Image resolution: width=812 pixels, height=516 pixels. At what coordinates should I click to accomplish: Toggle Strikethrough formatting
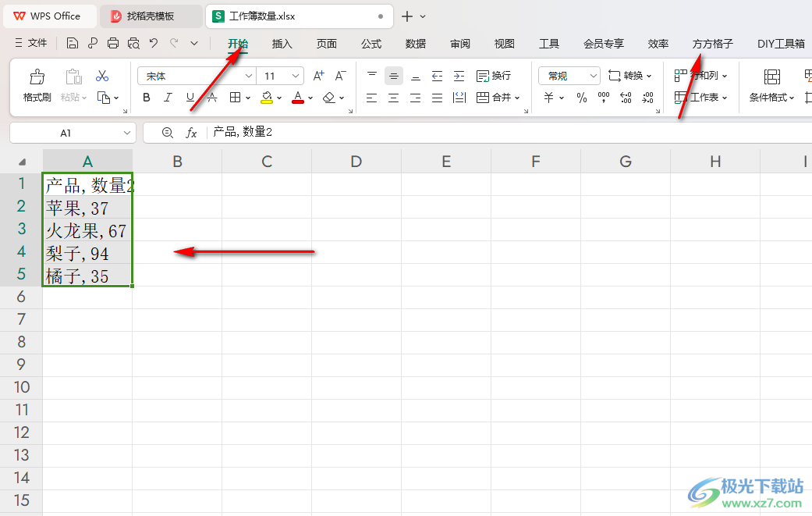(x=212, y=98)
